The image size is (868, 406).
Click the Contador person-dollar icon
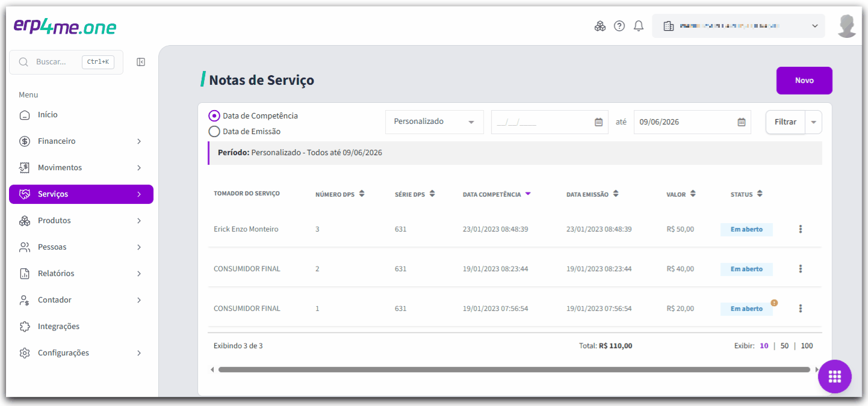(x=25, y=300)
